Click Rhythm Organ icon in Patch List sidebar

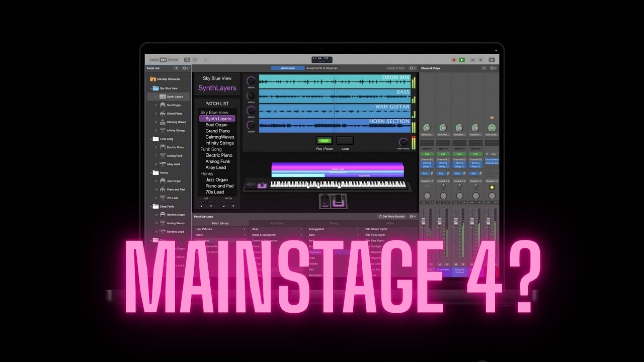pos(163,215)
